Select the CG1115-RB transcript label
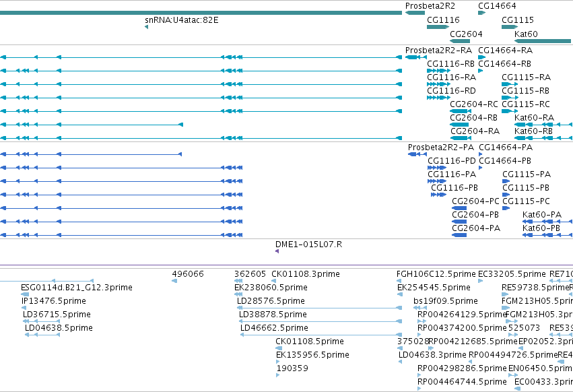Viewport: 573px width, 392px height. (525, 91)
